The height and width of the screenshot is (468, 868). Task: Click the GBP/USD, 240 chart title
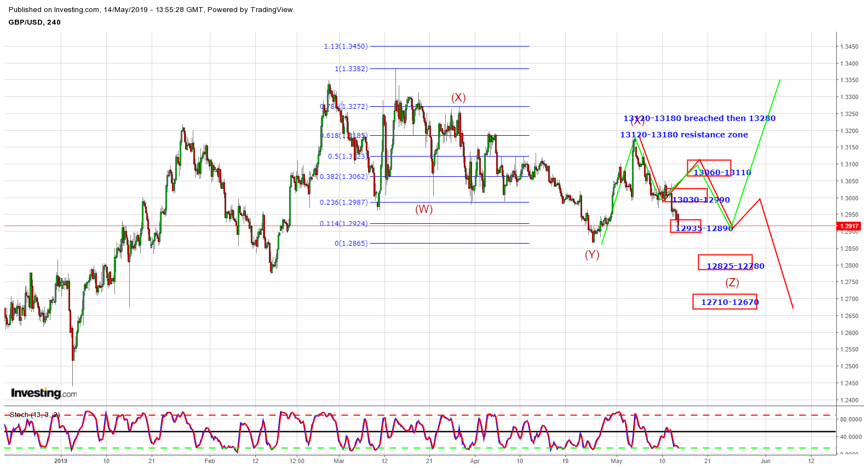(x=35, y=22)
